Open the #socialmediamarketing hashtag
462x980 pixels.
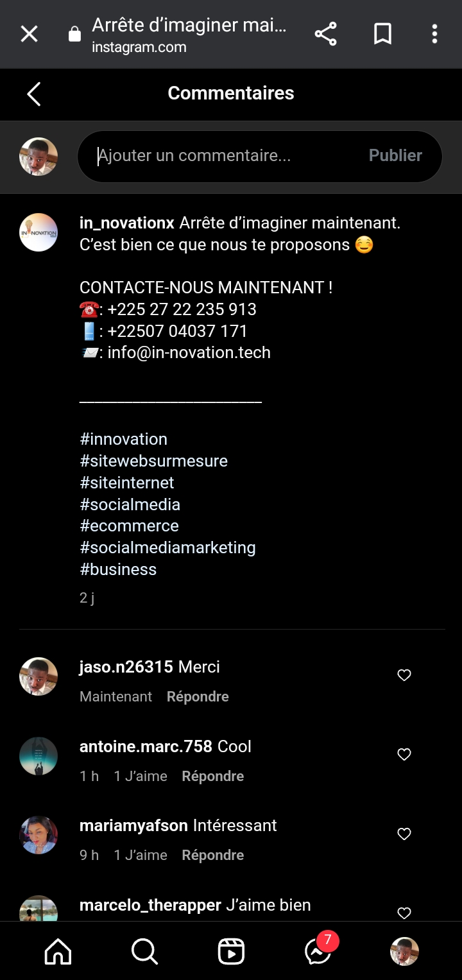(x=167, y=547)
